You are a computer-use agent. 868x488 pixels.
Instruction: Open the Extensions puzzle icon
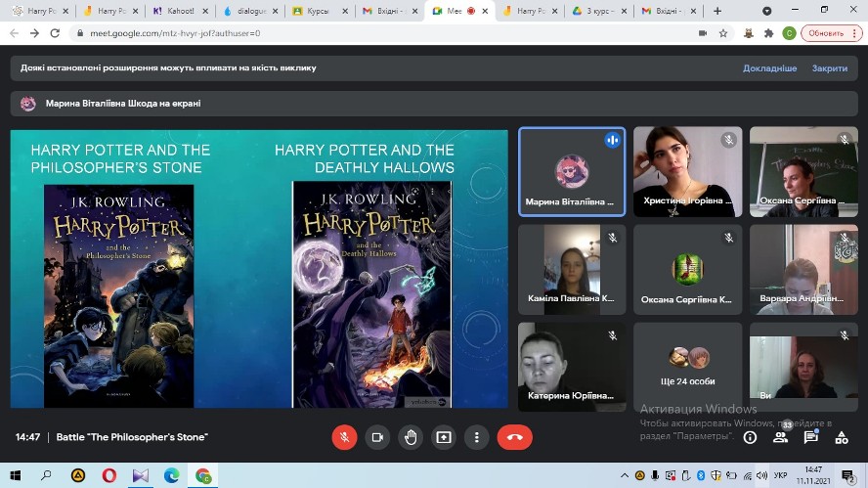[768, 33]
